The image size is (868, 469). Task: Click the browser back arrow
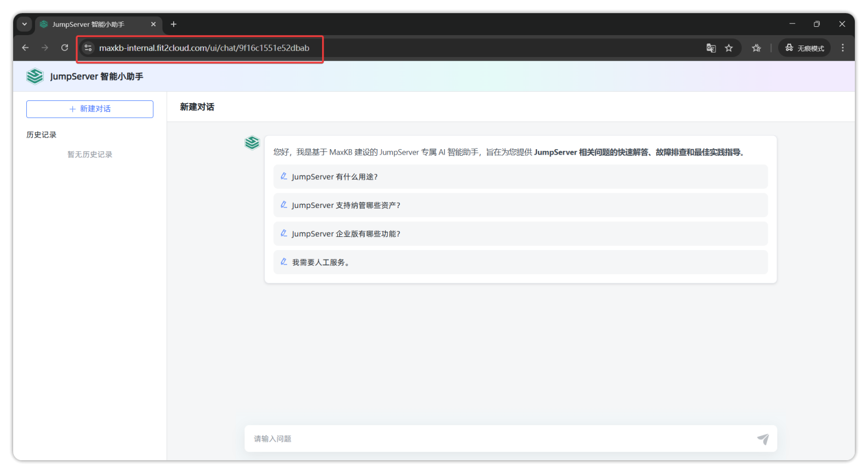[x=25, y=48]
